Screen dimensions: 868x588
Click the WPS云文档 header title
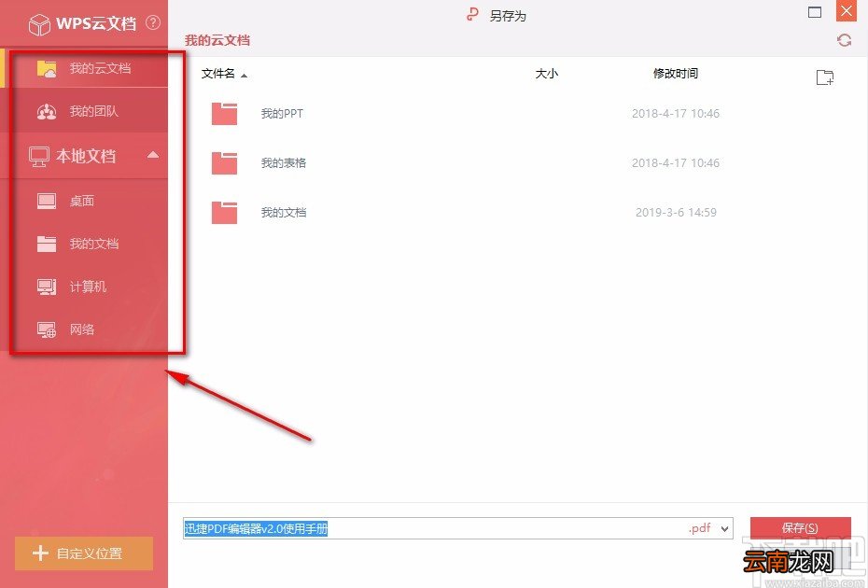[x=96, y=23]
